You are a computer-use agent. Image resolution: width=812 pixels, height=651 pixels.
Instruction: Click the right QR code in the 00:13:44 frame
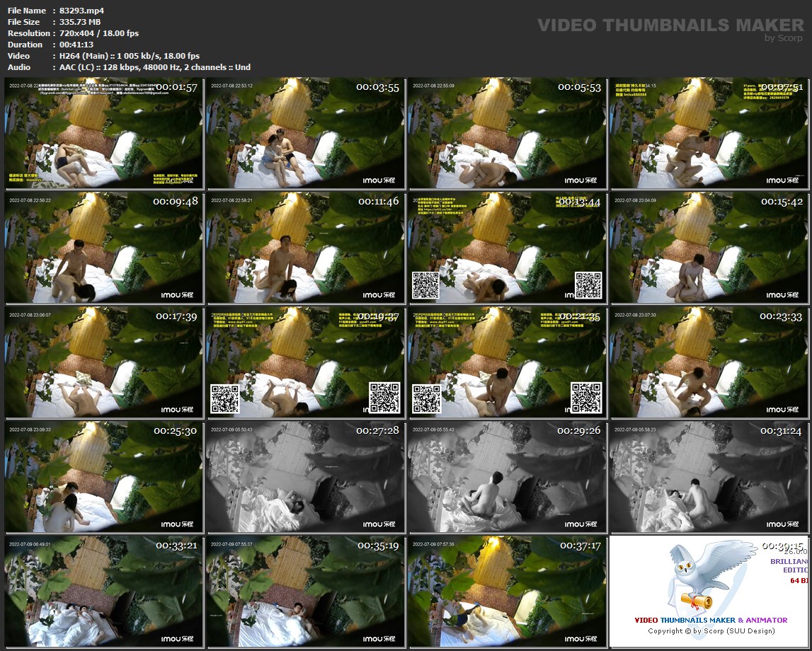[588, 285]
